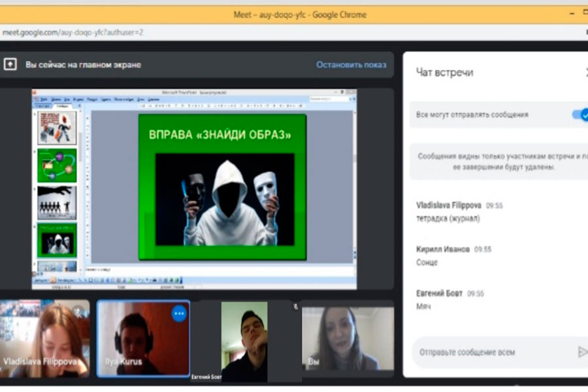Click the muted microphone icon on Vladislava tile
The image size is (588, 392).
(78, 312)
